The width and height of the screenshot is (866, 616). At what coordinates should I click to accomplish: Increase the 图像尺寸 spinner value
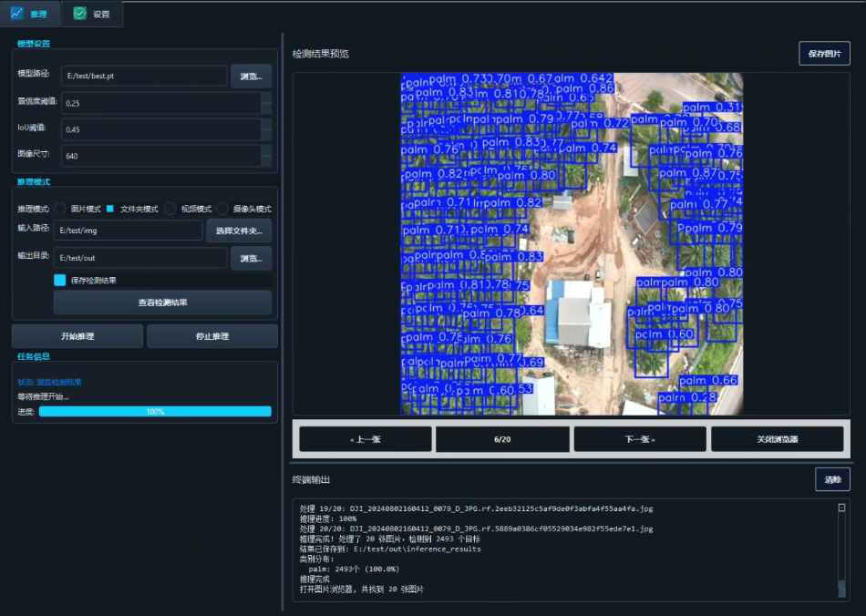point(266,150)
